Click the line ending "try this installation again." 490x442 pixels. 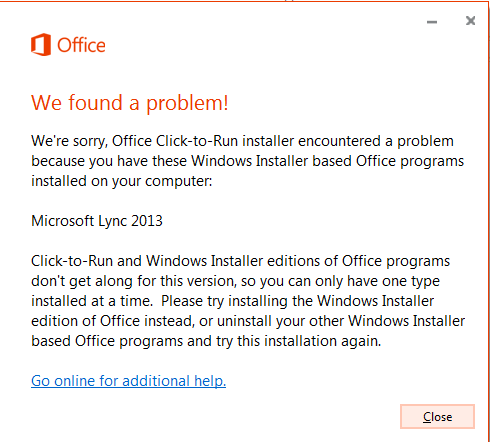(206, 341)
